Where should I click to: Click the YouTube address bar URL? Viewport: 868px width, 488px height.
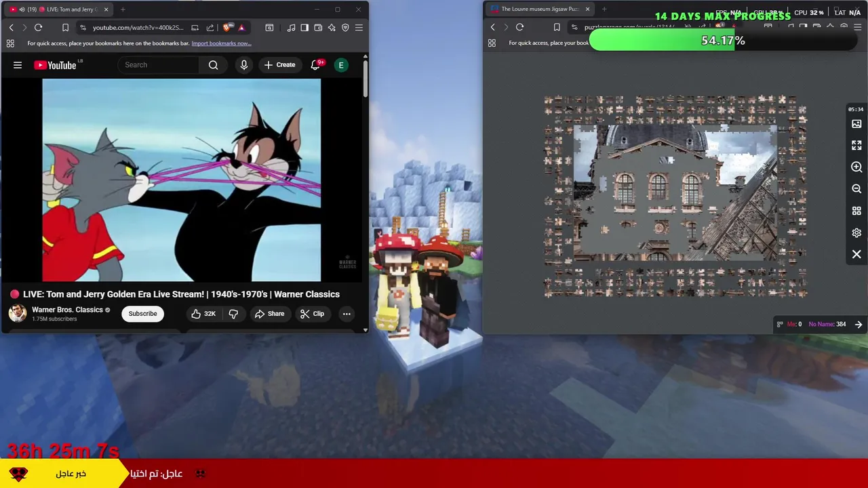pyautogui.click(x=138, y=28)
